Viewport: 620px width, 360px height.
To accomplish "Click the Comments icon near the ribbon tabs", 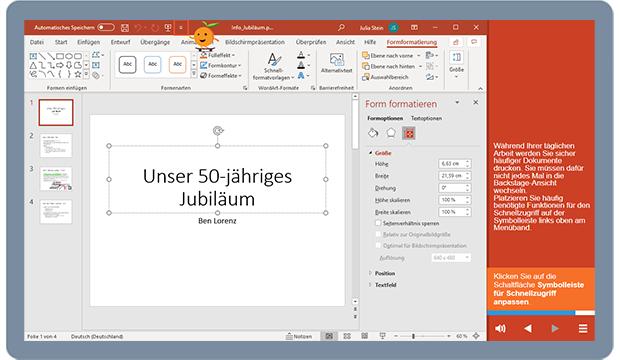I will click(474, 42).
